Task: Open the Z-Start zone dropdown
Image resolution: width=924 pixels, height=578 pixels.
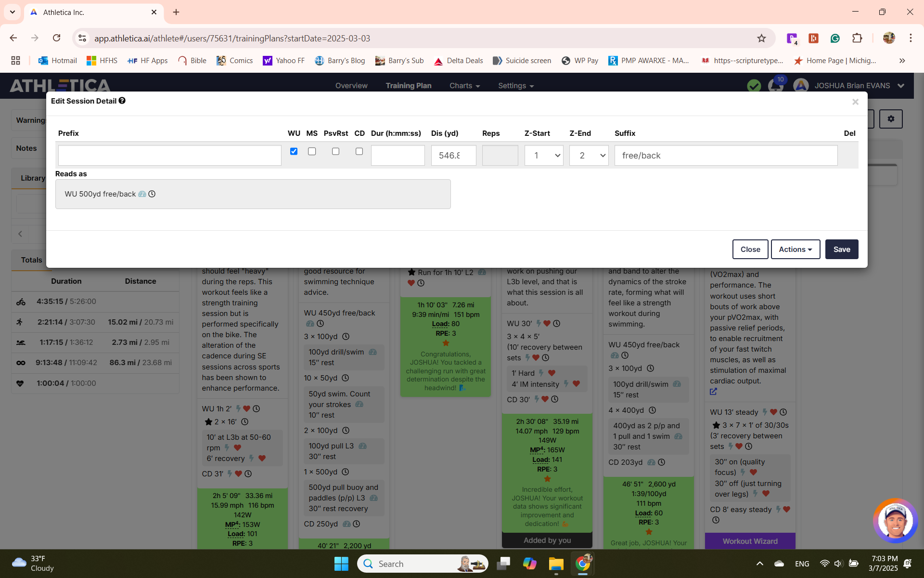Action: 543,156
